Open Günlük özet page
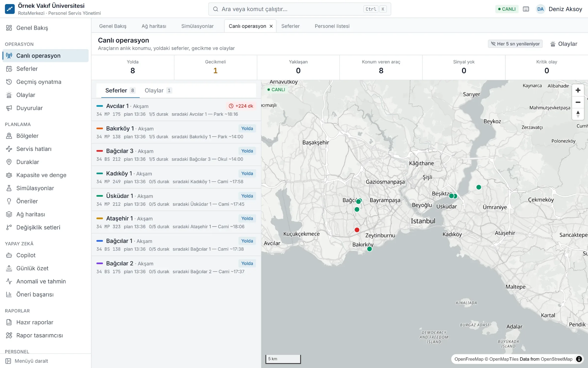The height and width of the screenshot is (368, 588). 46,268
